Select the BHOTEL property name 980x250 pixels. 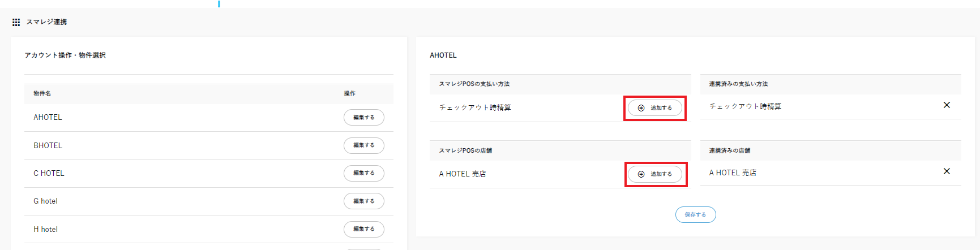click(48, 145)
